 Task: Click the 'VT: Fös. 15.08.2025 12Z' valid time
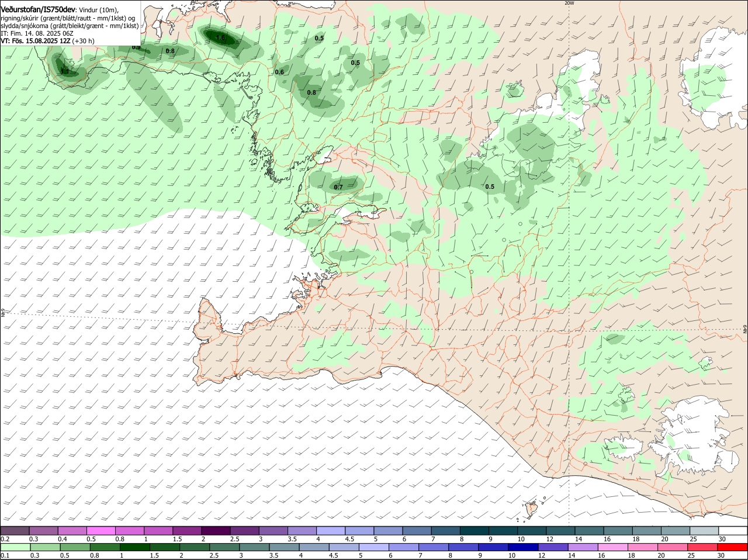[x=36, y=41]
